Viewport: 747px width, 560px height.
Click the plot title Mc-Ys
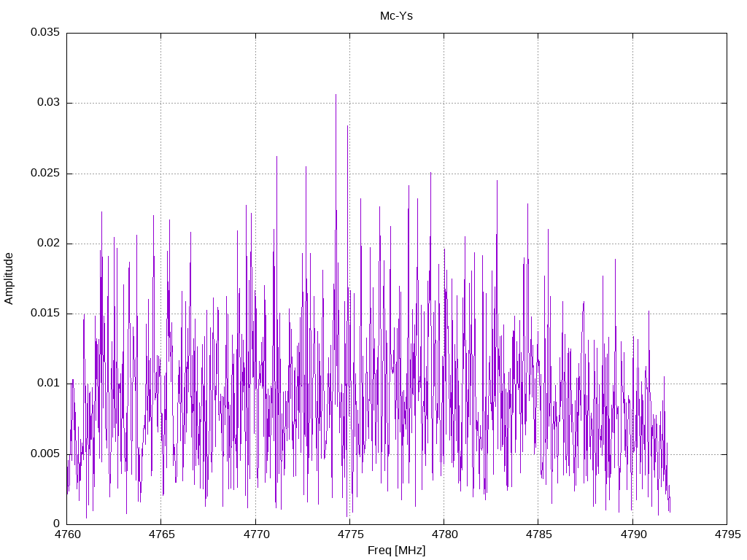pos(396,16)
